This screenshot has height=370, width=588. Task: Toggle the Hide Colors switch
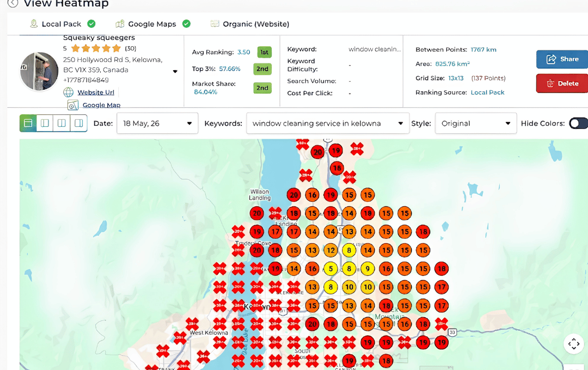[578, 124]
